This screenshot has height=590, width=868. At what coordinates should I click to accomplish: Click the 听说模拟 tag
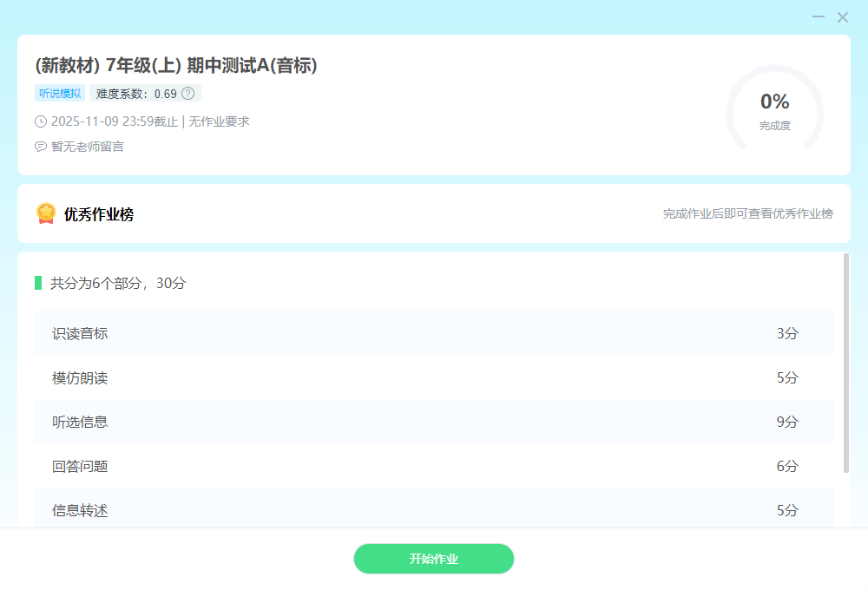coord(60,94)
